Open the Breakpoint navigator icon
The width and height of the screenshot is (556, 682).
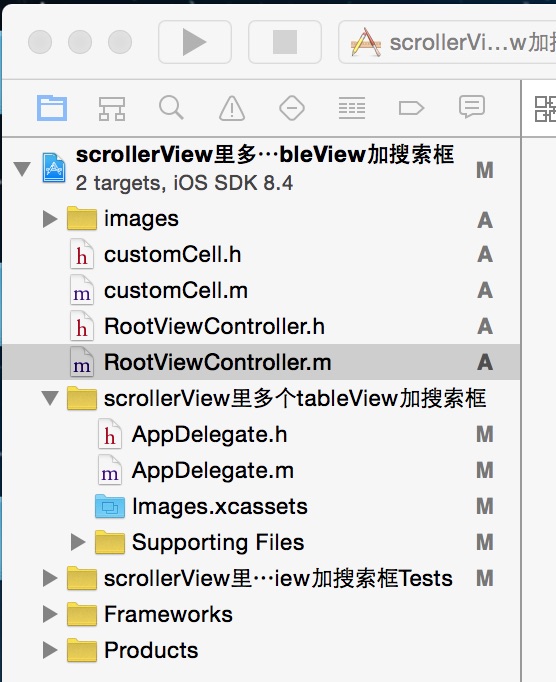click(411, 108)
